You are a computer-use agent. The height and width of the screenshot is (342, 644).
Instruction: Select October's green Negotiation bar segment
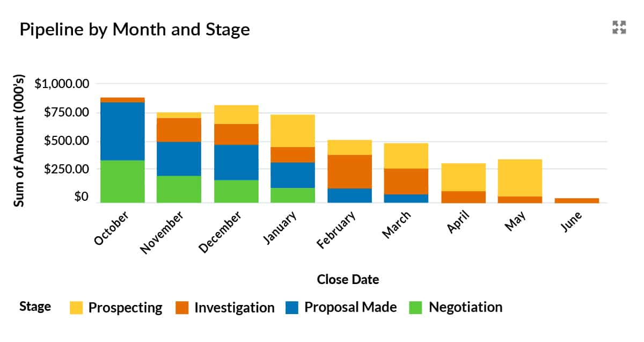122,181
